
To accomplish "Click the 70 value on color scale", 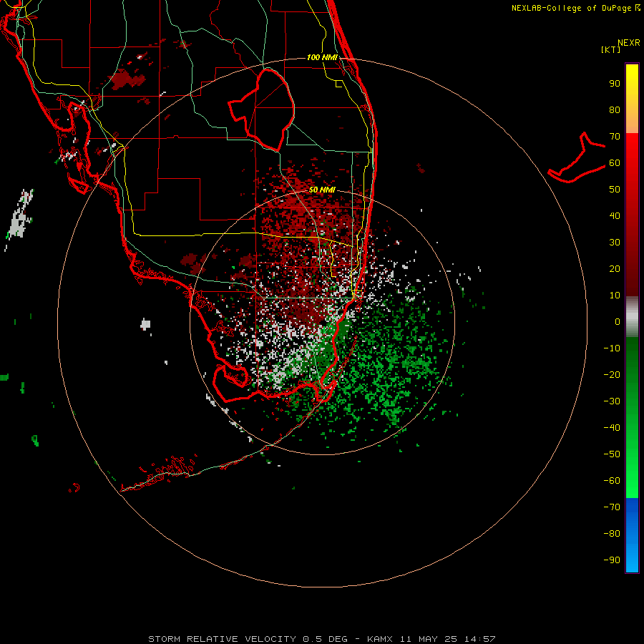I will pyautogui.click(x=615, y=137).
